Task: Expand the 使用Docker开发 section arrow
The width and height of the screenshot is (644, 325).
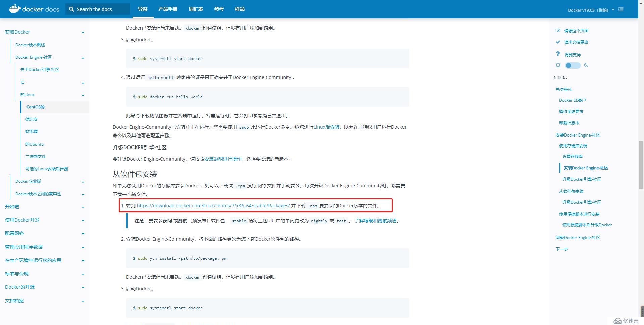Action: pyautogui.click(x=83, y=221)
